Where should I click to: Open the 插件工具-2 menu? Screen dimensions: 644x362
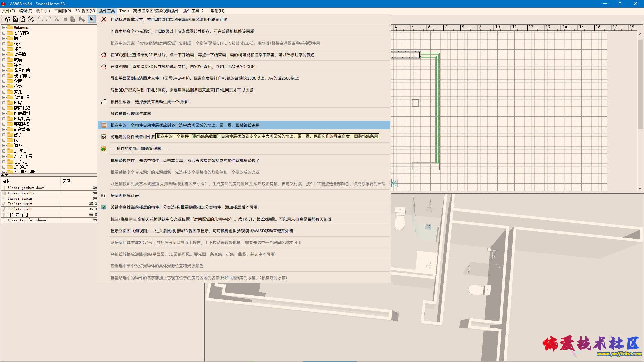[x=193, y=11]
